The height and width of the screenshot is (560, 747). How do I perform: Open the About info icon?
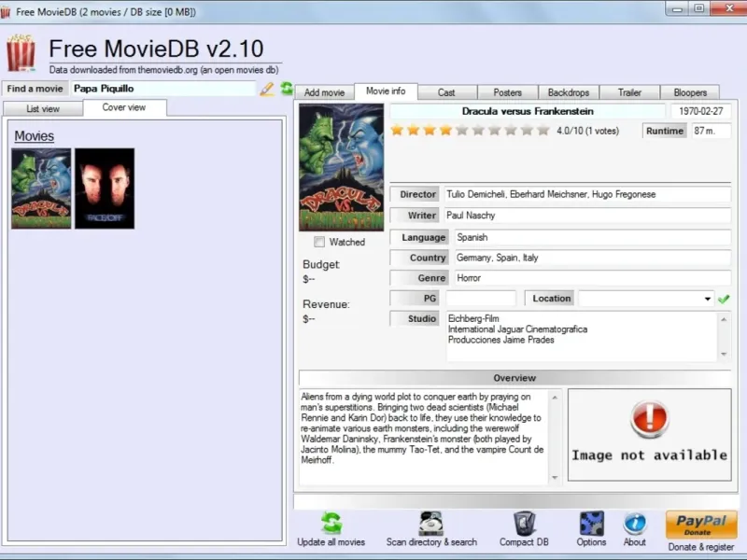635,524
